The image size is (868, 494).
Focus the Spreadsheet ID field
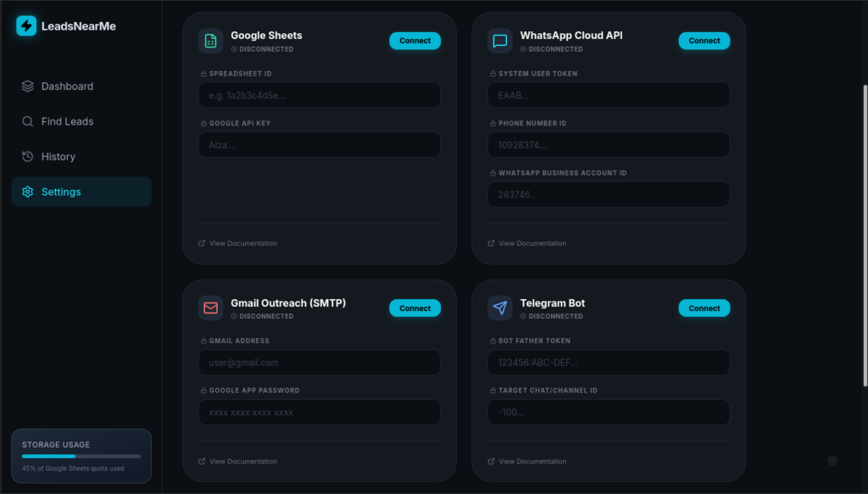pos(320,95)
